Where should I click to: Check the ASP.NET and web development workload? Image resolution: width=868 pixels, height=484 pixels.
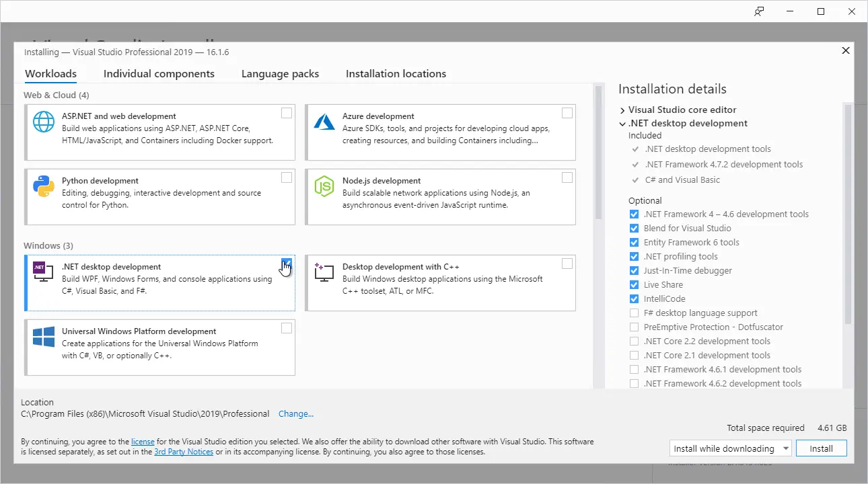[287, 113]
